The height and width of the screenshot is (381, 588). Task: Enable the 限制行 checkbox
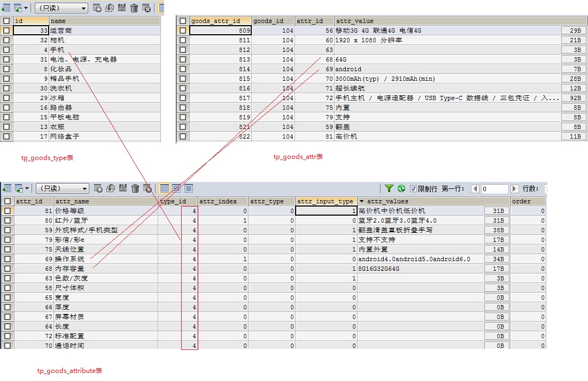[x=413, y=188]
